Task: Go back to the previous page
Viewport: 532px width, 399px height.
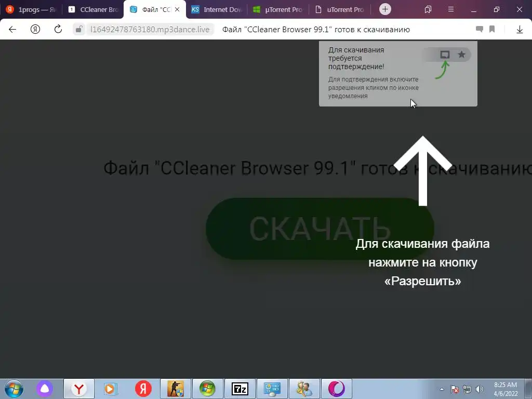Action: pos(12,30)
